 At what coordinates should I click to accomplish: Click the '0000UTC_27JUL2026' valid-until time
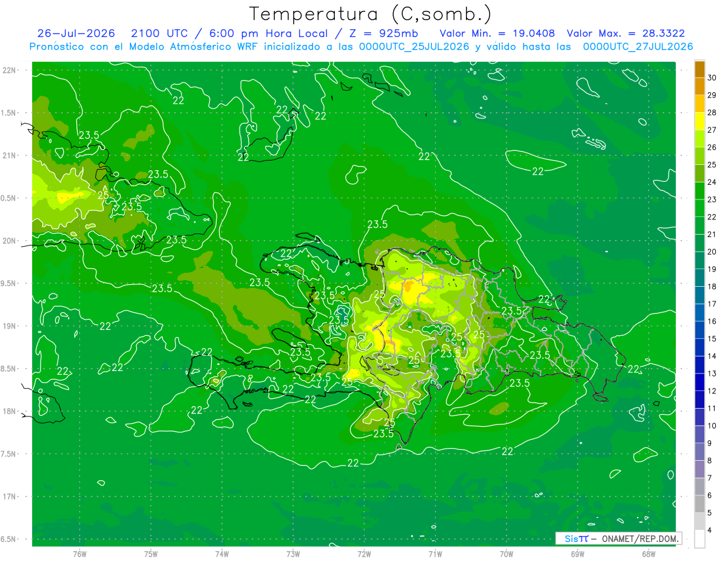[638, 47]
